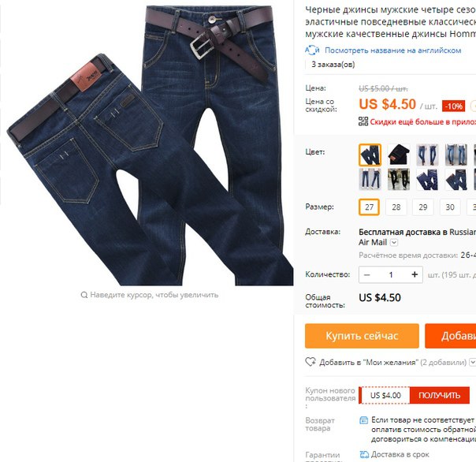Viewport: 476px width, 462px height.
Task: Expand the Air Mail shipping method dropdown
Action: pyautogui.click(x=394, y=242)
